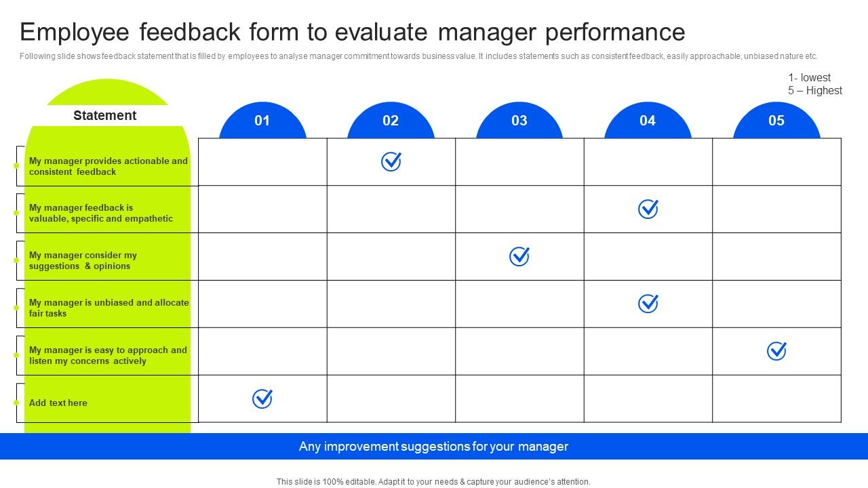Click the slide title about manager performance
868x488 pixels.
(x=353, y=32)
